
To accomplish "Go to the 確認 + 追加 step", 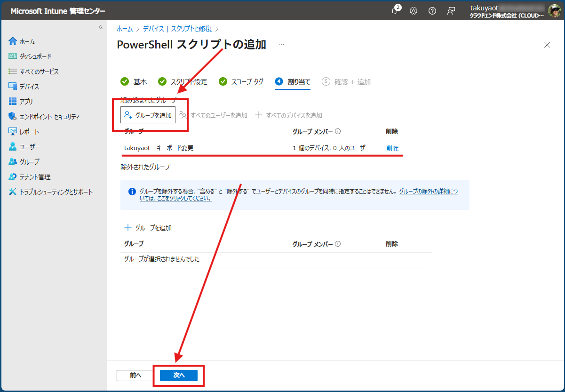I will click(x=346, y=81).
